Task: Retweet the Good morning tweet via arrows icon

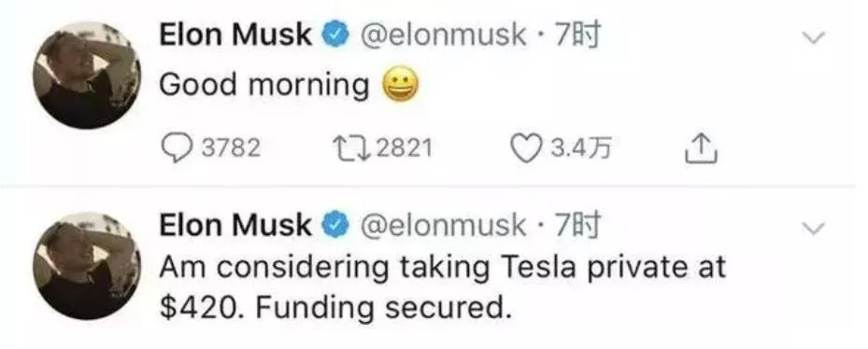Action: click(x=352, y=148)
